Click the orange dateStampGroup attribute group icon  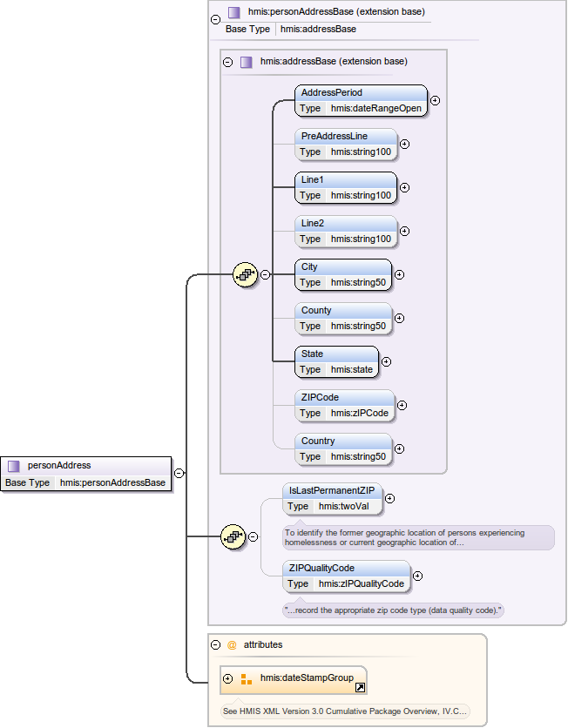[x=247, y=678]
